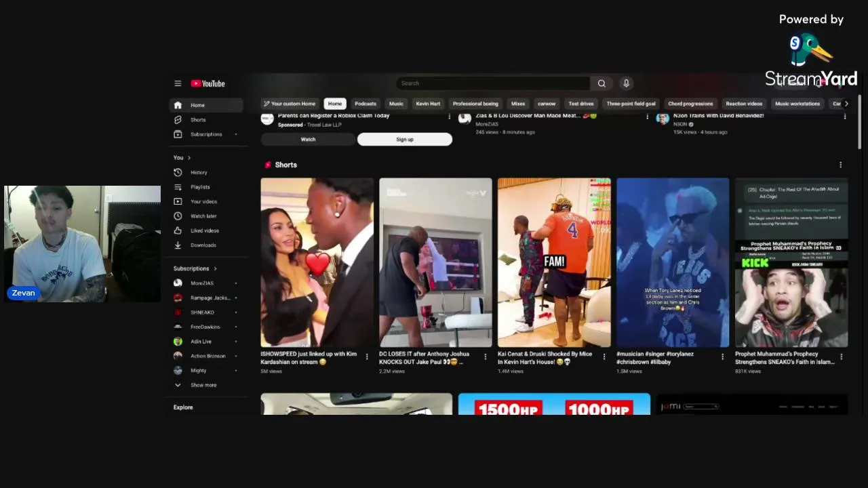Screen dimensions: 868x488
Task: Click in the Search input field
Action: click(493, 83)
